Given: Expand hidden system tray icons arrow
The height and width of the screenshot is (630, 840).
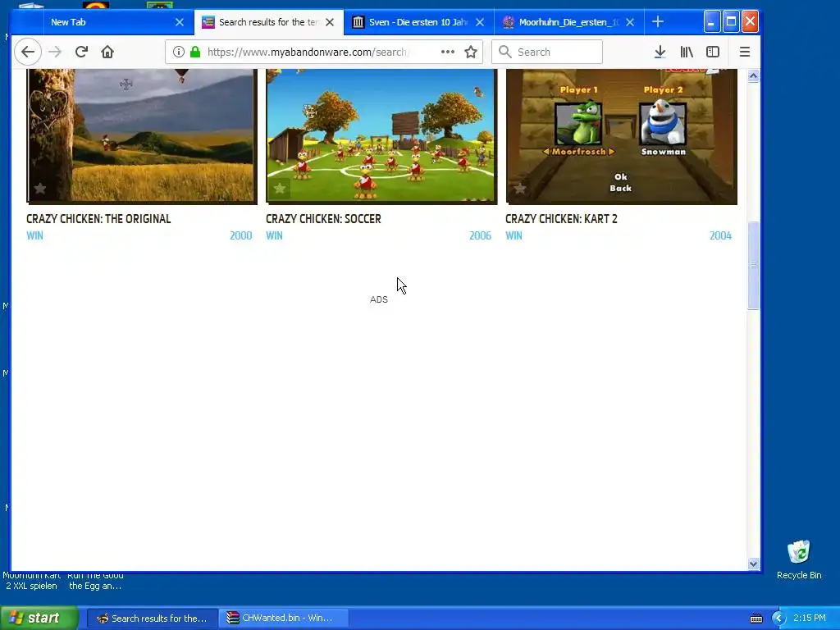Looking at the screenshot, I should click(778, 619).
